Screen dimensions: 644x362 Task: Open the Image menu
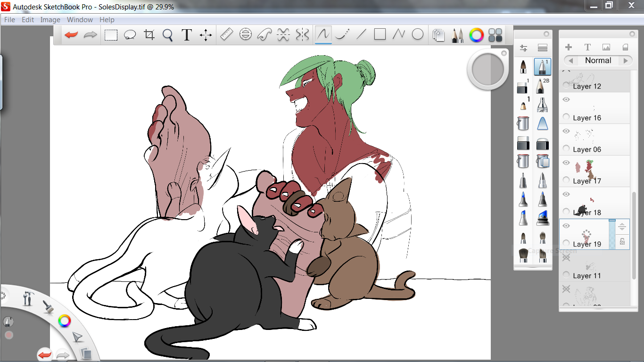click(x=50, y=20)
